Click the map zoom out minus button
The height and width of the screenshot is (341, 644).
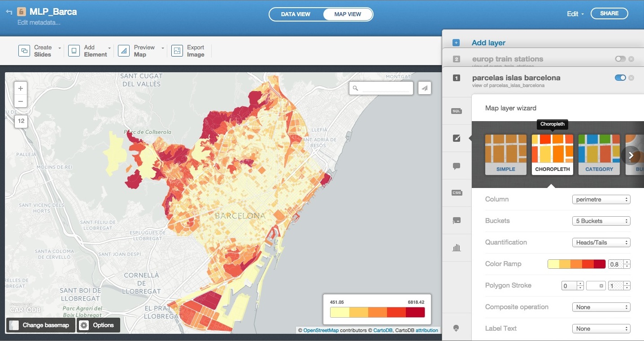tap(21, 101)
